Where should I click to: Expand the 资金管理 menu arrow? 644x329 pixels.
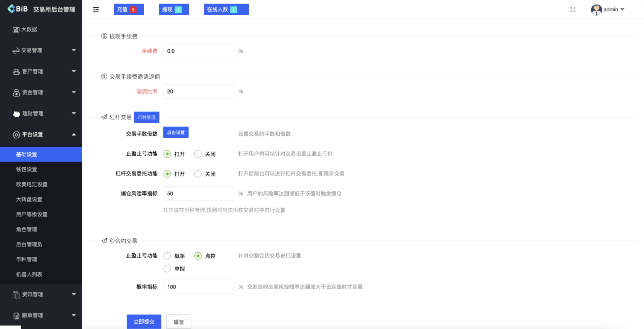pos(74,92)
